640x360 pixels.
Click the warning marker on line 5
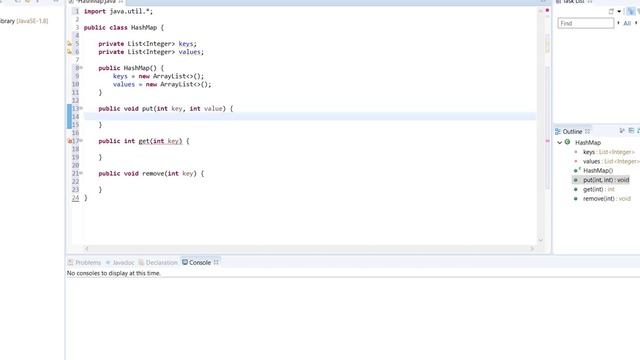click(69, 44)
